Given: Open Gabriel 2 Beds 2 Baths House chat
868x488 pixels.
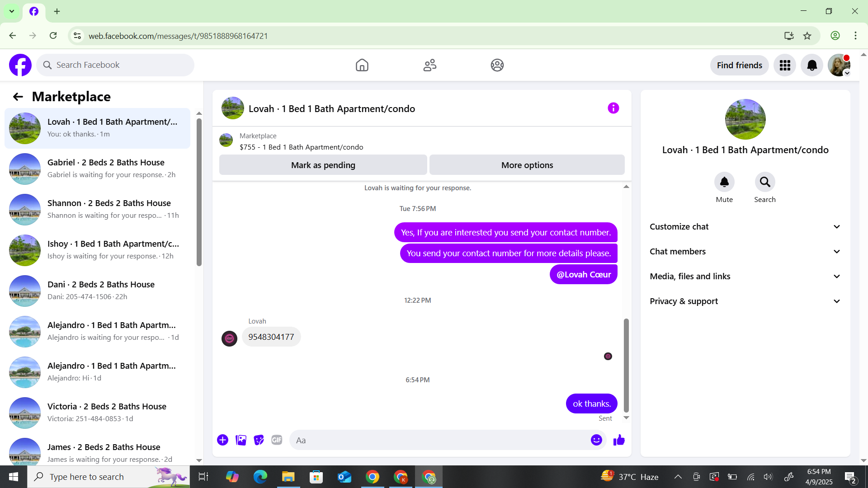Looking at the screenshot, I should 97,169.
